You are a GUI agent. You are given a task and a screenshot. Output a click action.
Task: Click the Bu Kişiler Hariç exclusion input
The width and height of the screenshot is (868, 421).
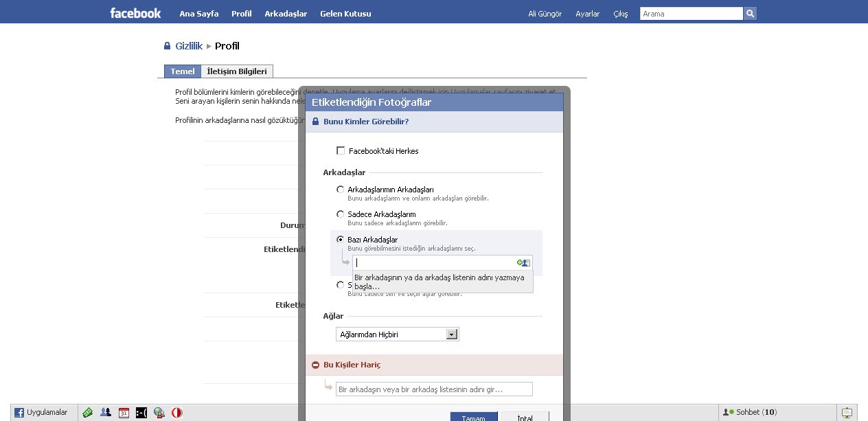(434, 389)
